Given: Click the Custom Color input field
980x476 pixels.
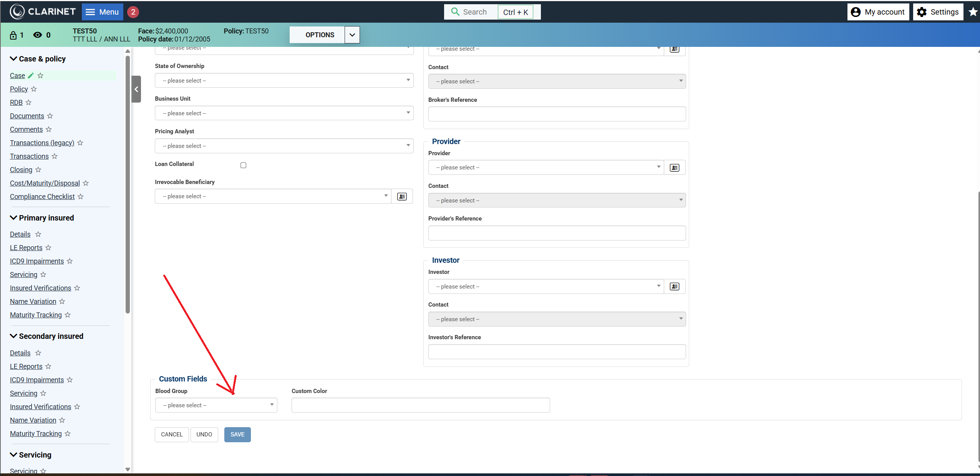Looking at the screenshot, I should point(420,405).
